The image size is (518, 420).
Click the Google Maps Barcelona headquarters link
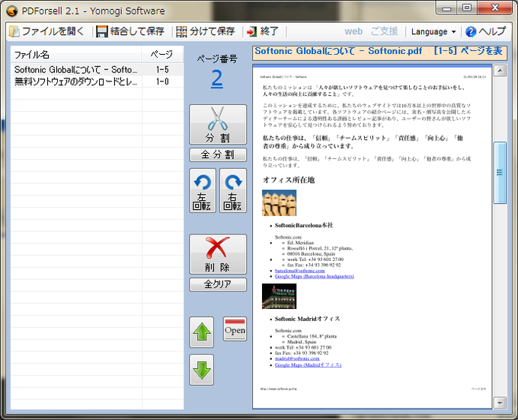(314, 276)
